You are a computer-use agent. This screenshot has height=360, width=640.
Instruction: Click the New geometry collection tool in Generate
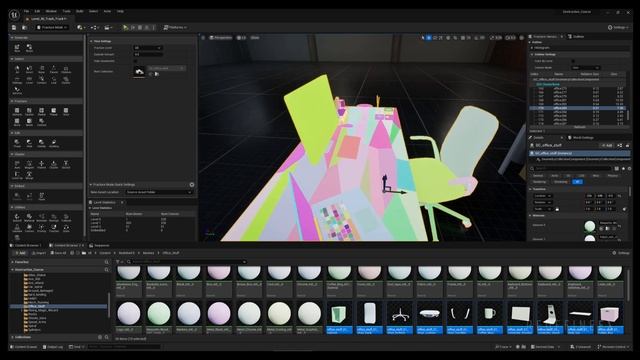pyautogui.click(x=17, y=48)
